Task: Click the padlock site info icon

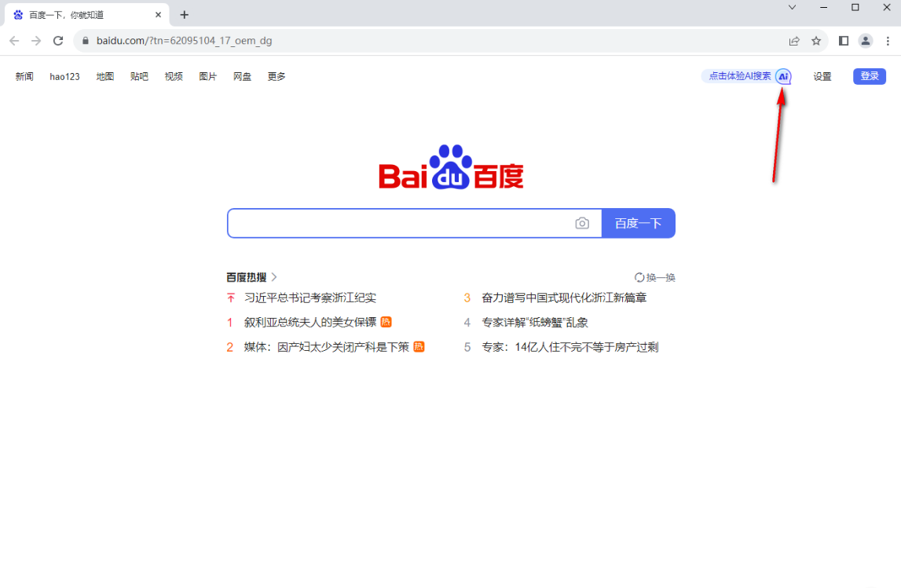Action: (x=86, y=41)
